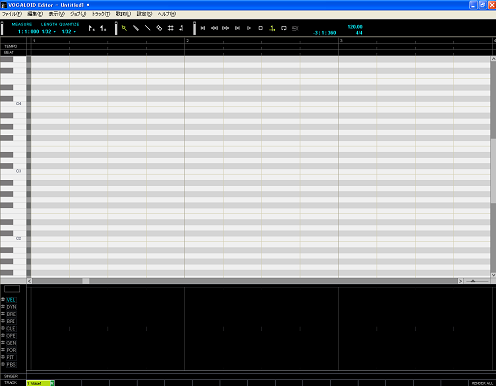Select the DYN control parameter

click(11, 307)
